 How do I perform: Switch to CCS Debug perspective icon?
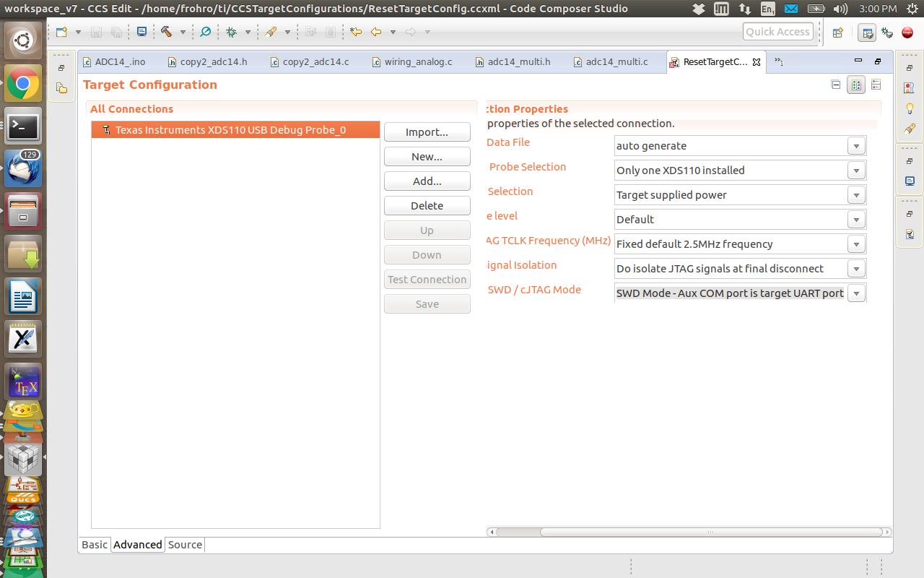pos(887,33)
